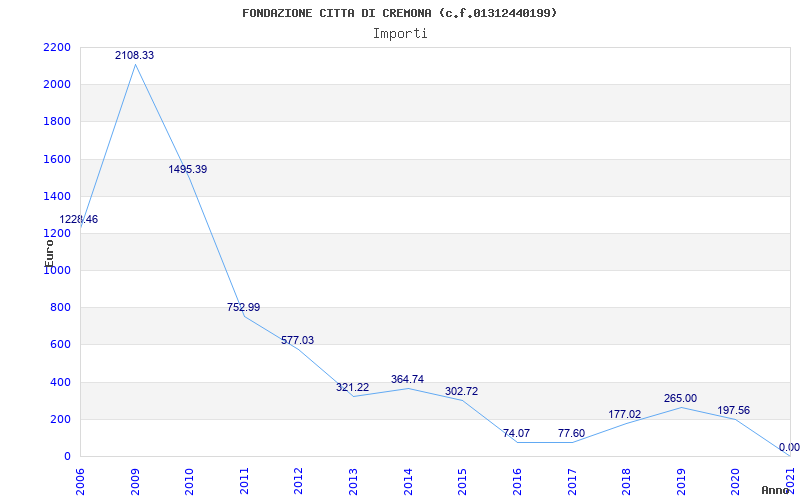The width and height of the screenshot is (800, 500).
Task: Click the 600 y-axis tick label
Action: pos(60,345)
